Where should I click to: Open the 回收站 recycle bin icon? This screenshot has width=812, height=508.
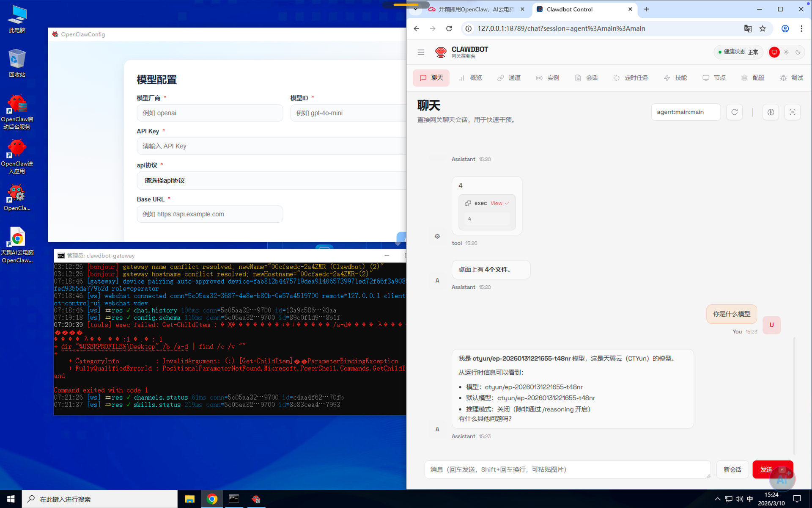[x=17, y=63]
